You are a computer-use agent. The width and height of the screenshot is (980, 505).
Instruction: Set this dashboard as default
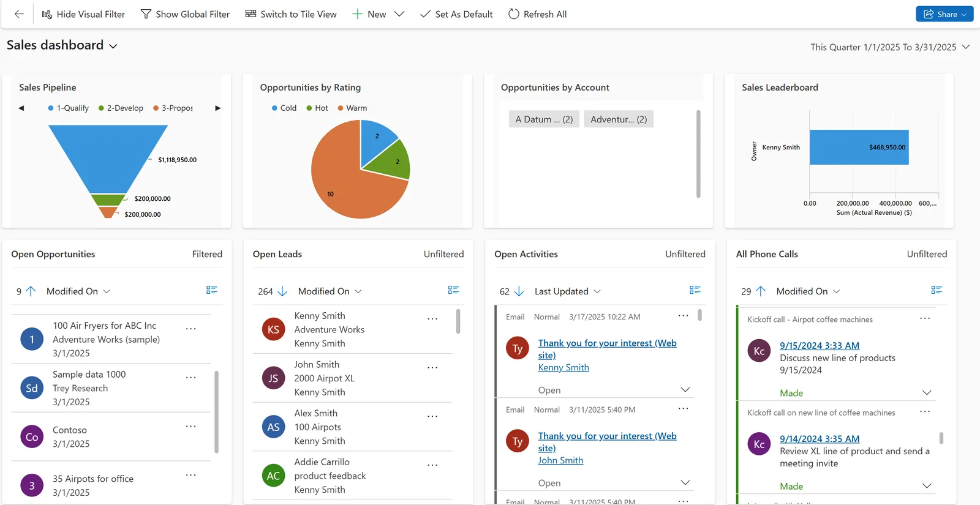pos(456,14)
